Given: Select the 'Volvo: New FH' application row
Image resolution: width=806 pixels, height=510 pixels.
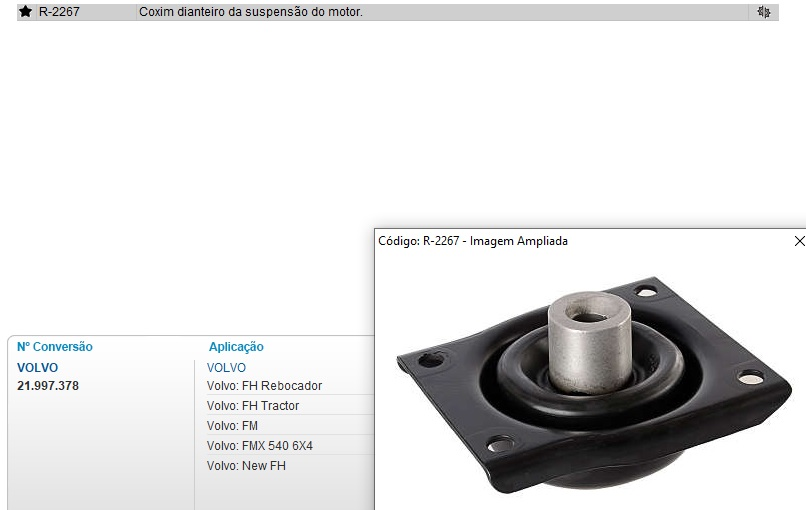Looking at the screenshot, I should [290, 466].
